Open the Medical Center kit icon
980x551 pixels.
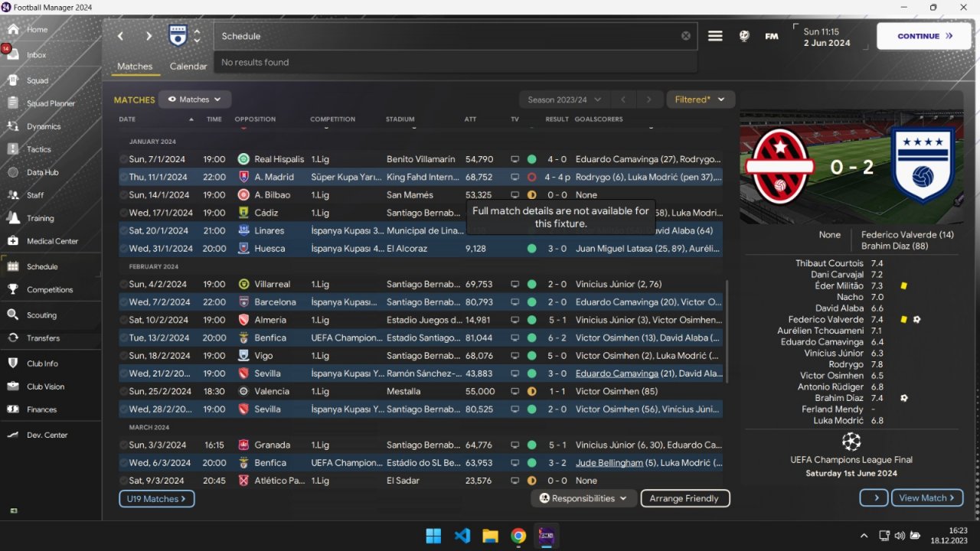[x=13, y=241]
